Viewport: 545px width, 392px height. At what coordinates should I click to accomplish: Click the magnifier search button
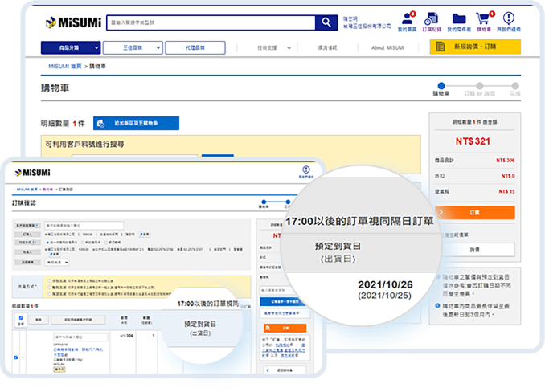[x=326, y=22]
